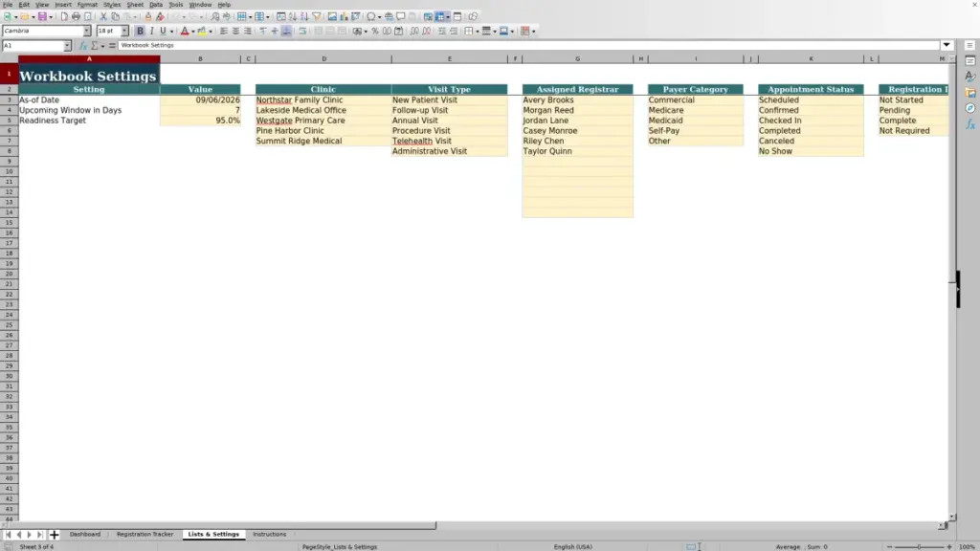The image size is (980, 551).
Task: Adjust the zoom slider in status bar
Action: (x=919, y=547)
